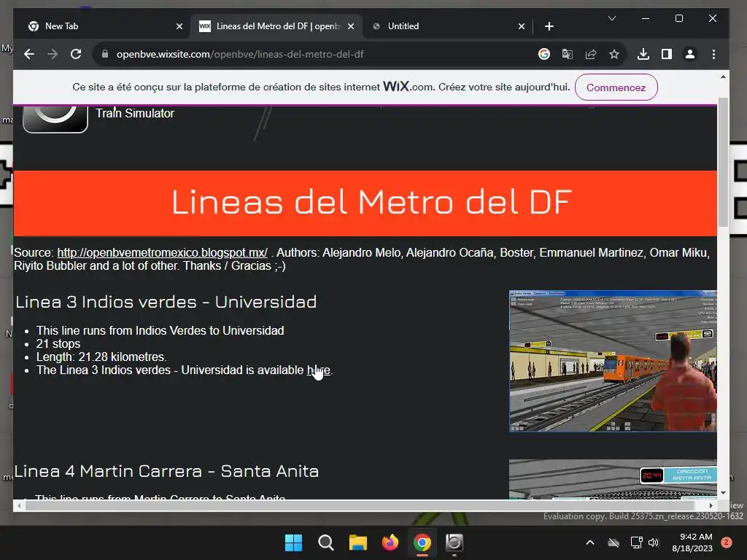Close the New Tab tab
The image size is (747, 560).
[x=179, y=26]
